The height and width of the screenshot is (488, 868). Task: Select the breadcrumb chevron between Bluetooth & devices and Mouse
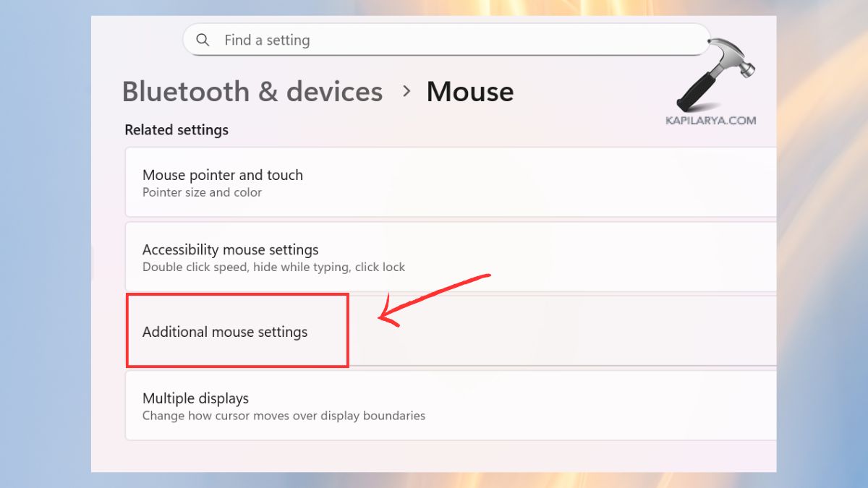(x=406, y=92)
